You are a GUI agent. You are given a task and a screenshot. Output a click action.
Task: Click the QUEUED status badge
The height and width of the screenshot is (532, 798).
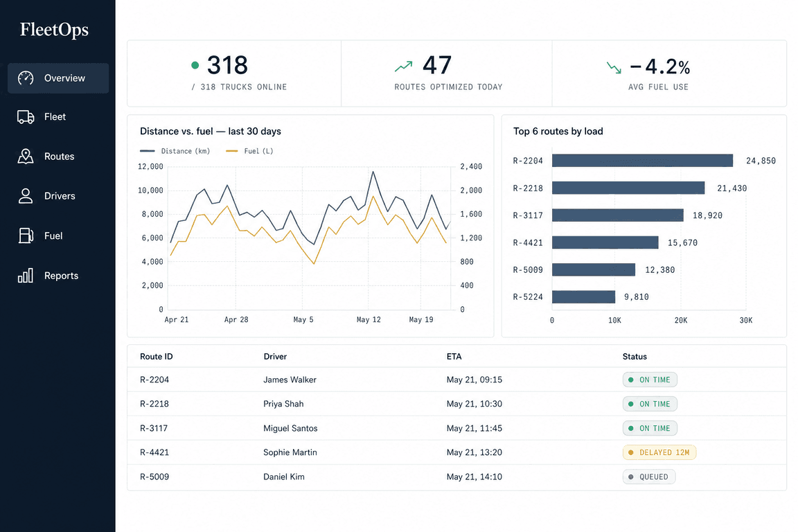[649, 477]
